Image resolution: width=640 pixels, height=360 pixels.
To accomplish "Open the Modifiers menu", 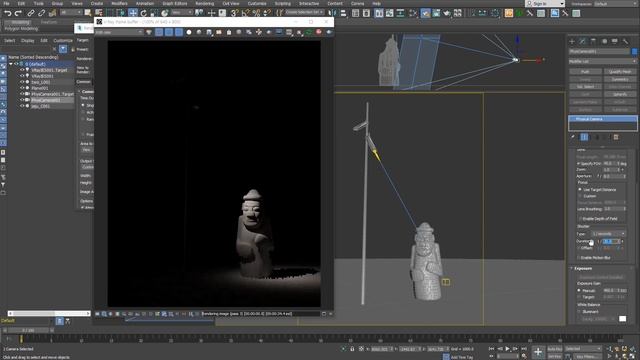I will pos(120,3).
